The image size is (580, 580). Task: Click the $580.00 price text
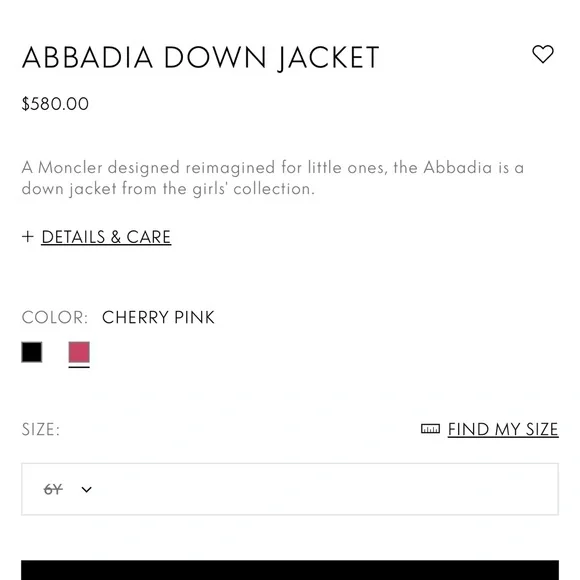click(55, 104)
